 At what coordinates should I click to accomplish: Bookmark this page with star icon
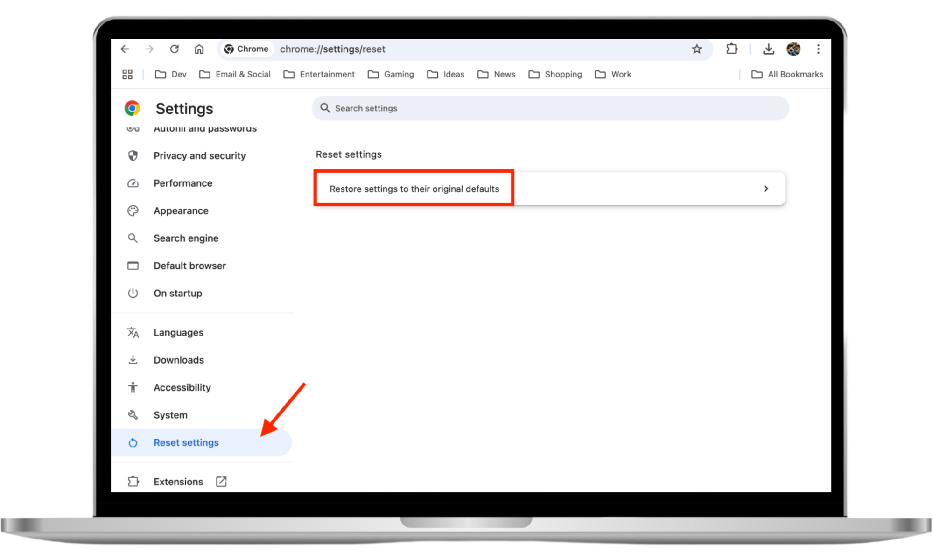(x=696, y=49)
